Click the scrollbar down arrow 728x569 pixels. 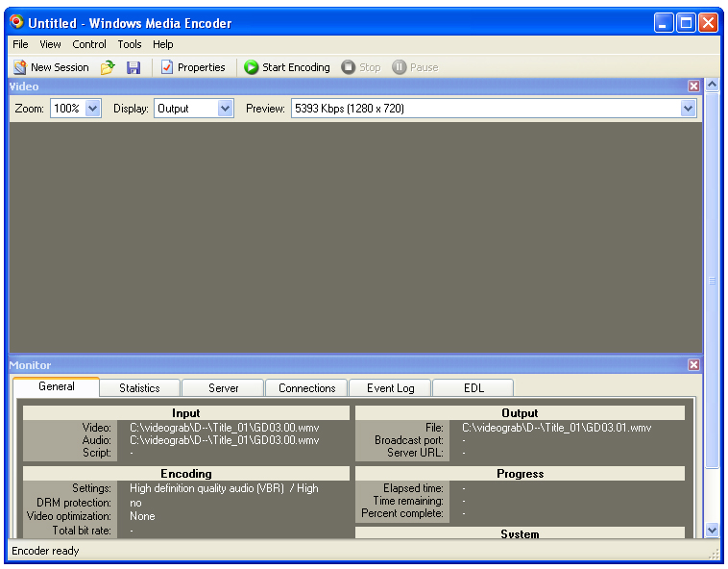coord(713,530)
